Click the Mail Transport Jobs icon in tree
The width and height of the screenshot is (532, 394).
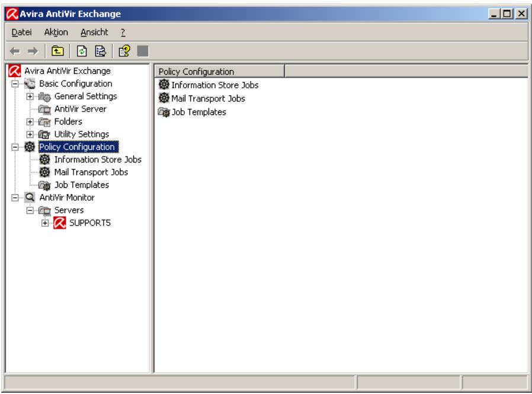click(45, 172)
